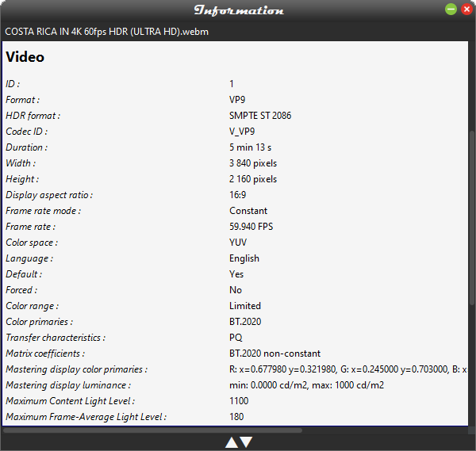Image resolution: width=476 pixels, height=451 pixels.
Task: Click the horizontal scrollbar thumb at bottom
Action: [152, 430]
